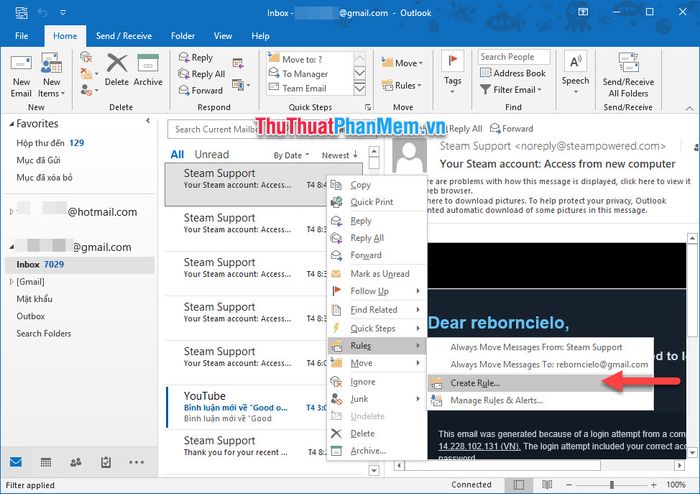Image resolution: width=700 pixels, height=494 pixels.
Task: Adjust the zoom slider handle
Action: pos(612,485)
